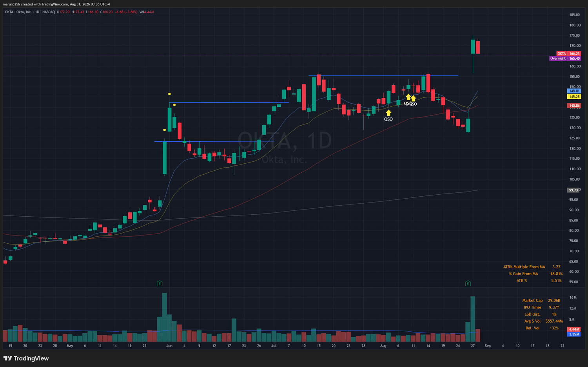Click the open value 'O172.20'

pyautogui.click(x=63, y=12)
